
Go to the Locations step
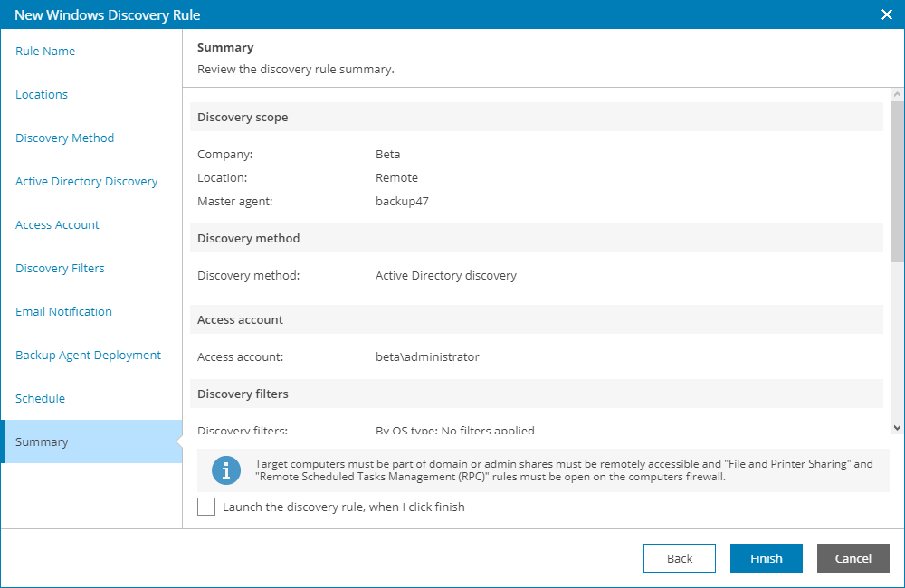42,94
